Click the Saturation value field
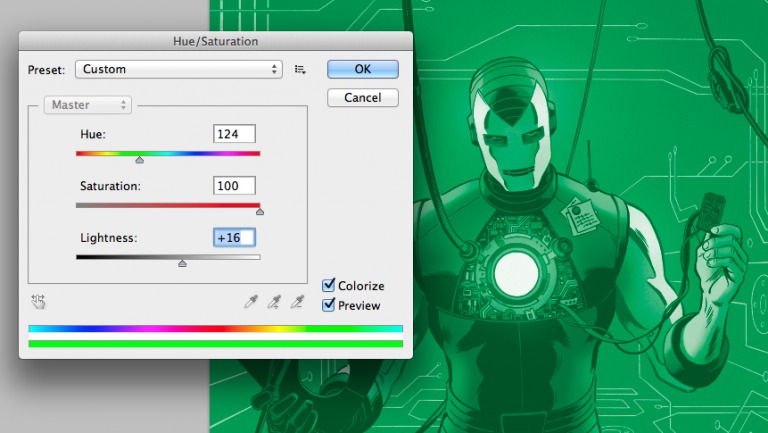Screen dimensions: 768x433 234,186
